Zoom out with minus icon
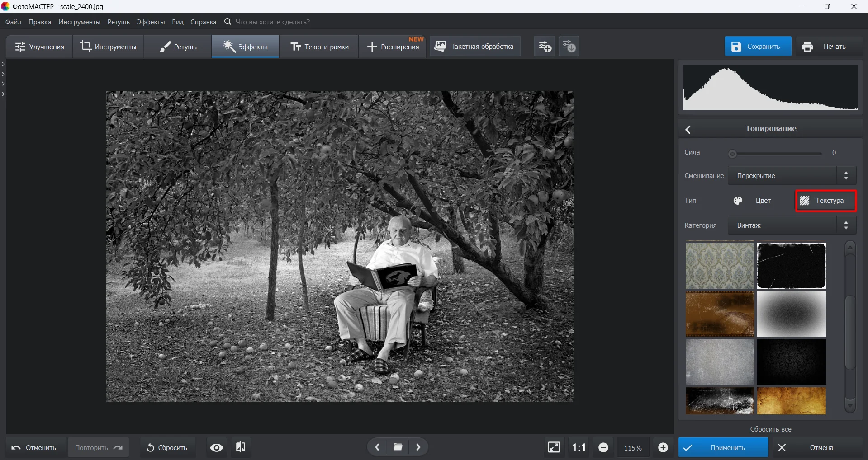The image size is (868, 460). point(603,447)
